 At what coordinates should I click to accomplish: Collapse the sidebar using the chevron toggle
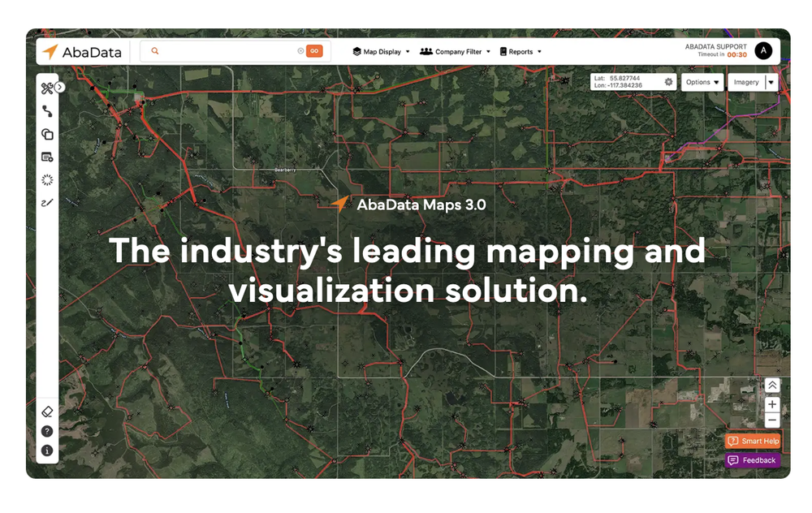click(x=58, y=85)
